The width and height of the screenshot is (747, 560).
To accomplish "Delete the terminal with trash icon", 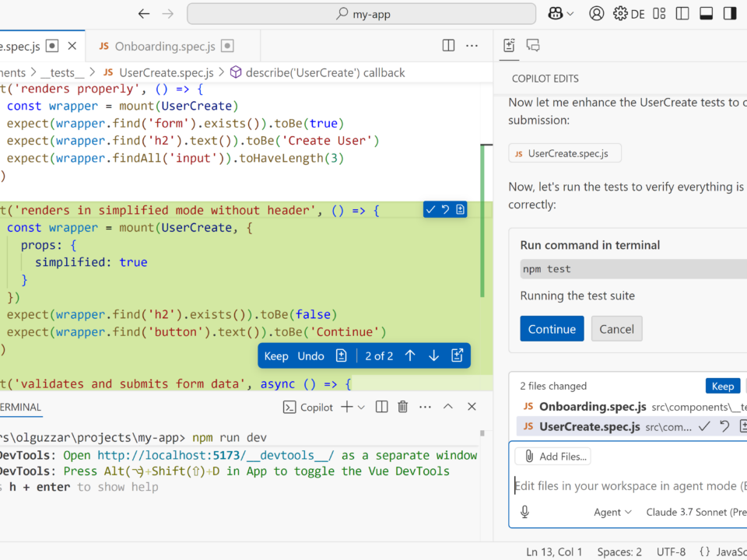I will coord(403,407).
